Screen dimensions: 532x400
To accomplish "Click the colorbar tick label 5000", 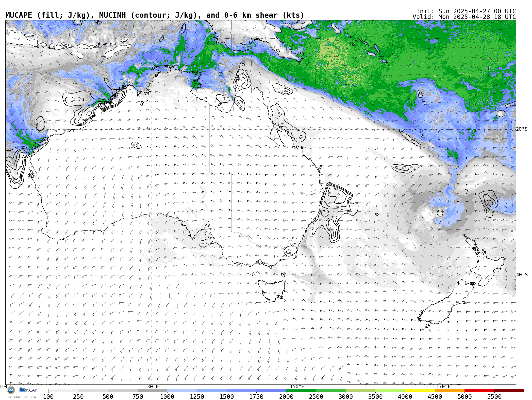I will 465,397.
